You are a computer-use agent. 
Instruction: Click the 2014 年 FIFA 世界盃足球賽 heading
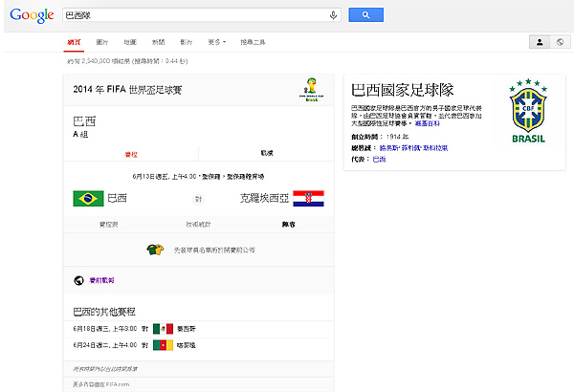(127, 90)
